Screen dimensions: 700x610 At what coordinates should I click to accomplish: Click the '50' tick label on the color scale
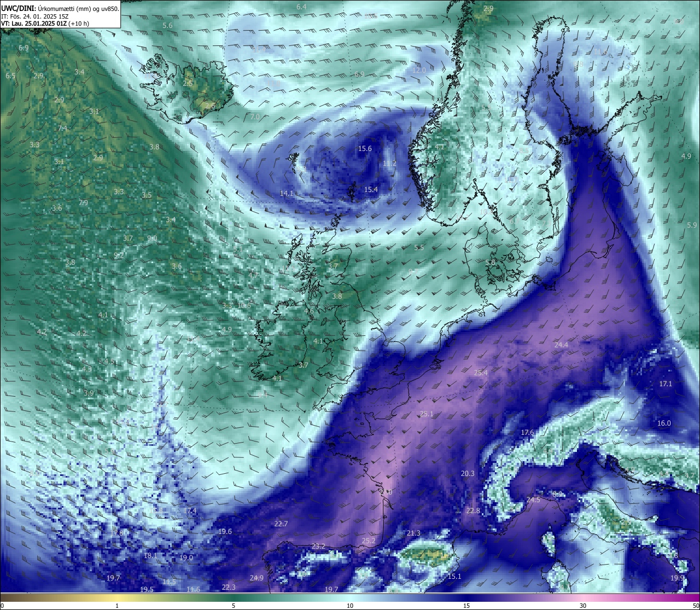695,606
